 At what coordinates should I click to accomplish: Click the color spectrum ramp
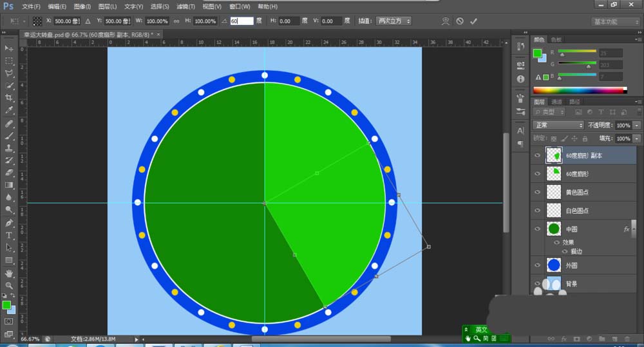click(580, 90)
